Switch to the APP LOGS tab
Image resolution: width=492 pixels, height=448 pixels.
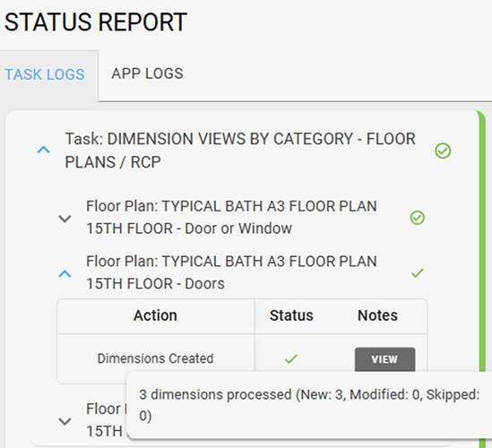[x=147, y=74]
